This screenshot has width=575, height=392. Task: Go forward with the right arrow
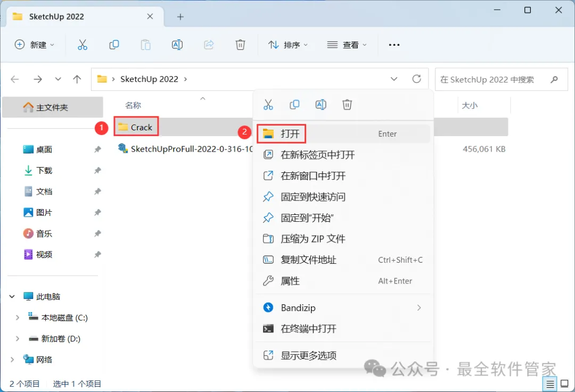[x=38, y=79]
